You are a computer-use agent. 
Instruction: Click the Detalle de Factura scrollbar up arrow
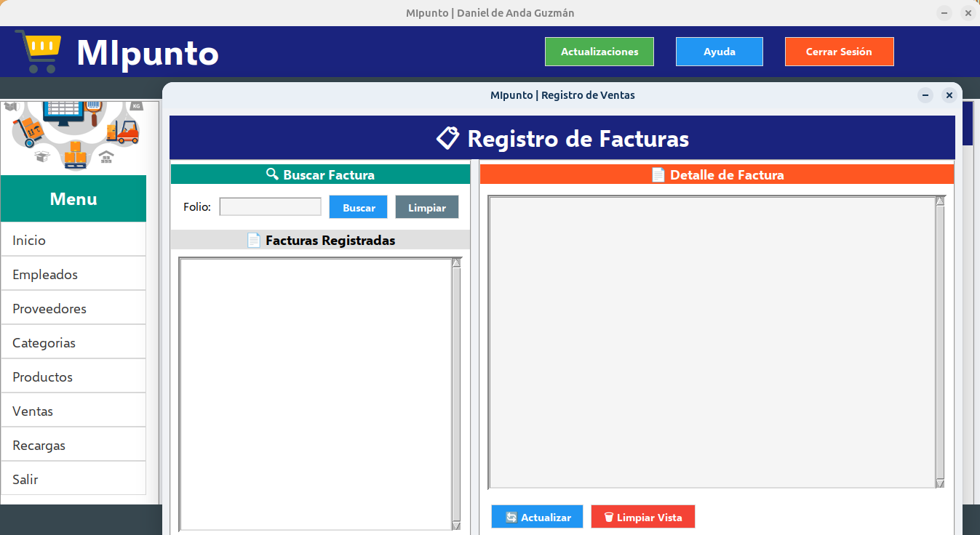pyautogui.click(x=940, y=201)
